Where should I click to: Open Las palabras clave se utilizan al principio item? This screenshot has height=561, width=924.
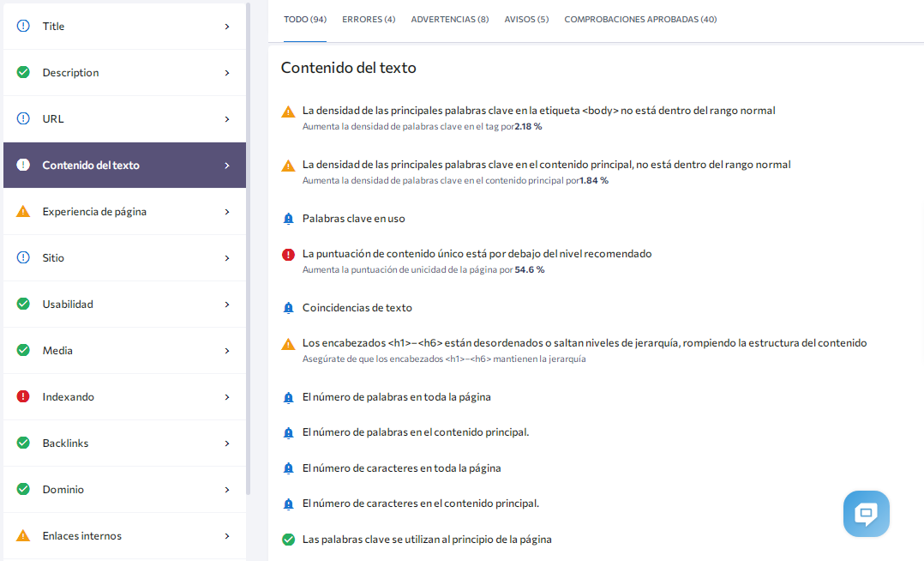(x=427, y=540)
